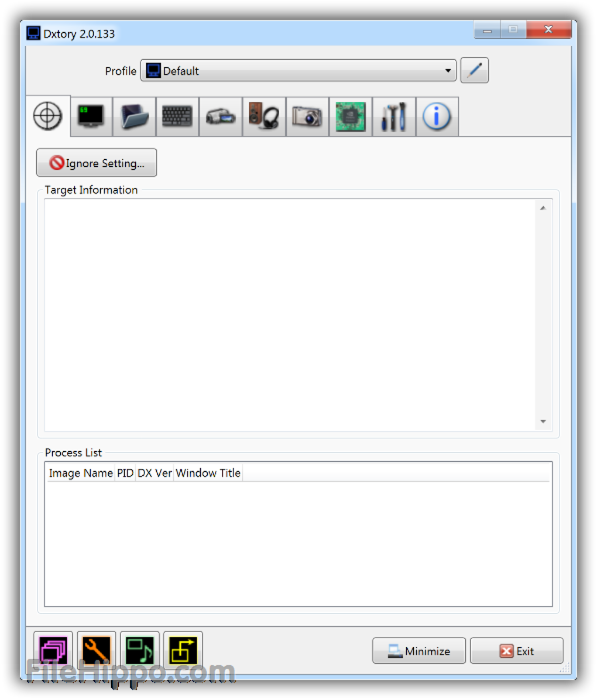Image resolution: width=597 pixels, height=700 pixels.
Task: Open the Folder settings tab
Action: [x=135, y=116]
